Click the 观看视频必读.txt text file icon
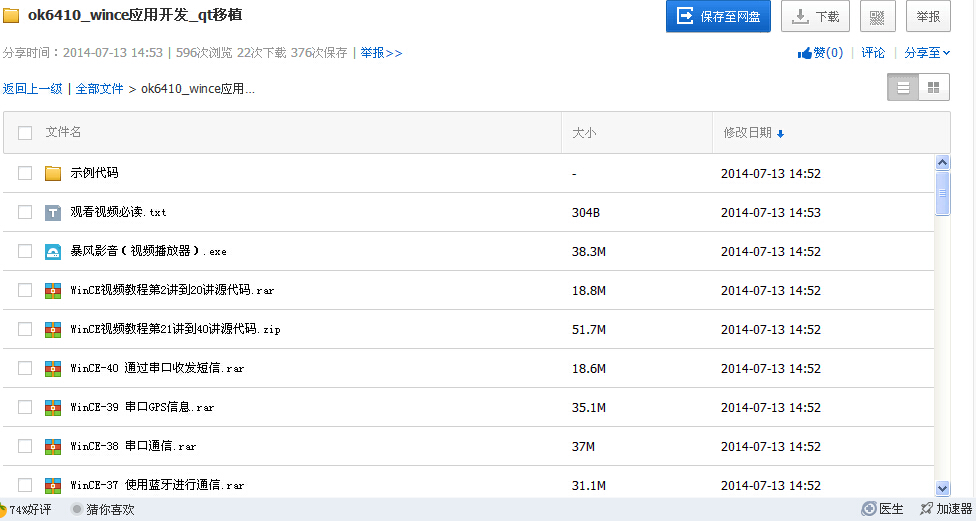Viewport: 976px width, 521px height. pyautogui.click(x=53, y=212)
